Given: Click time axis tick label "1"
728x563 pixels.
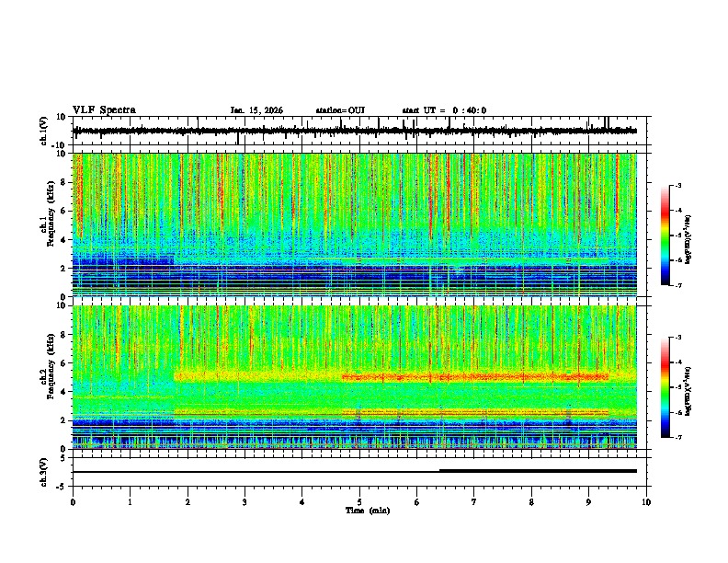Looking at the screenshot, I should point(130,502).
